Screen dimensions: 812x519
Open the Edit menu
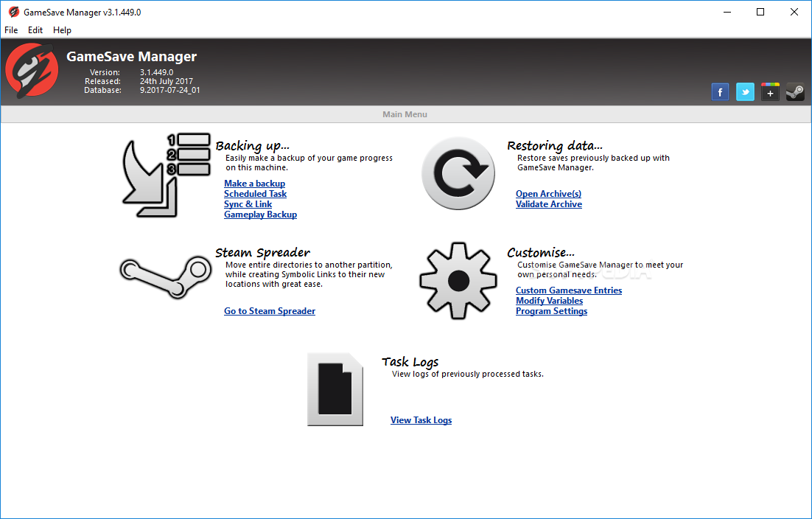[35, 30]
